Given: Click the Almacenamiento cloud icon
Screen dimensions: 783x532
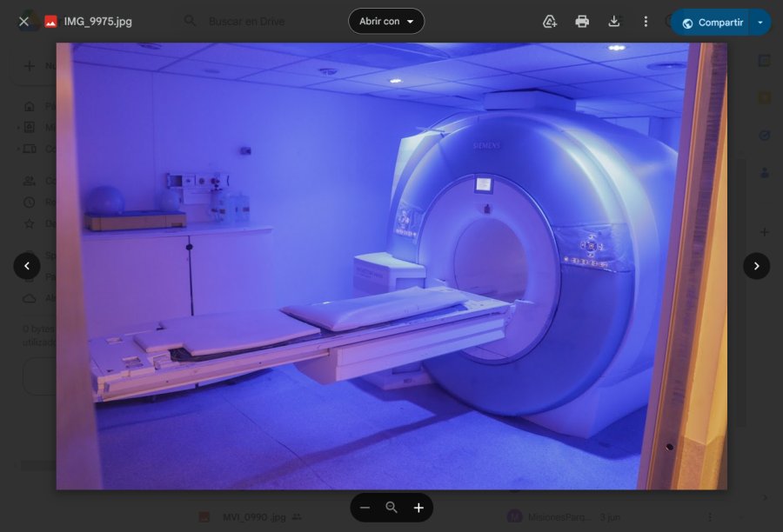Looking at the screenshot, I should pyautogui.click(x=27, y=298).
